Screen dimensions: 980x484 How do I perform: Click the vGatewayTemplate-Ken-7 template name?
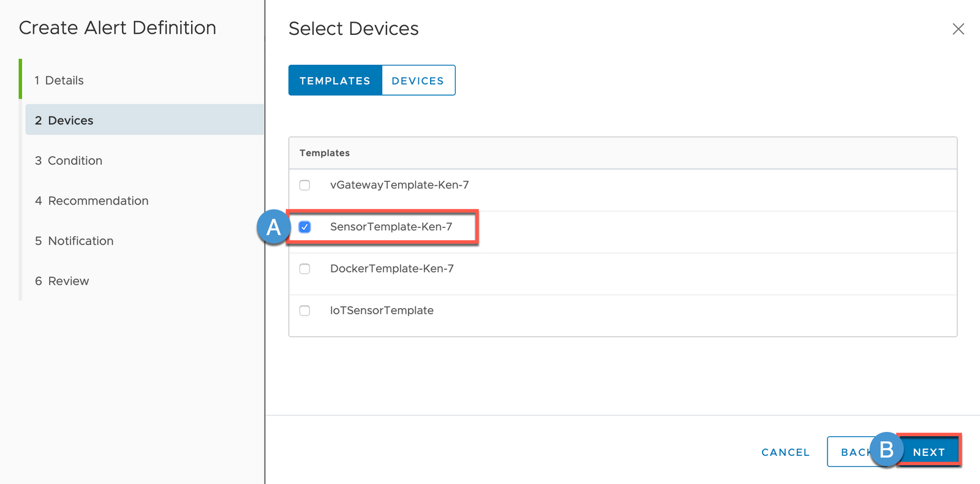[x=399, y=185]
